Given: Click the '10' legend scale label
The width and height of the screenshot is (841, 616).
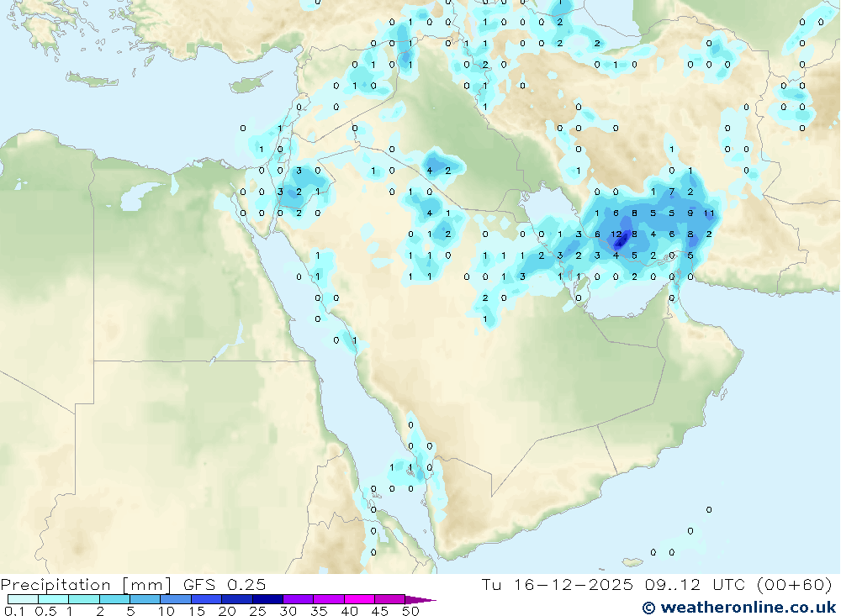Looking at the screenshot, I should (167, 611).
